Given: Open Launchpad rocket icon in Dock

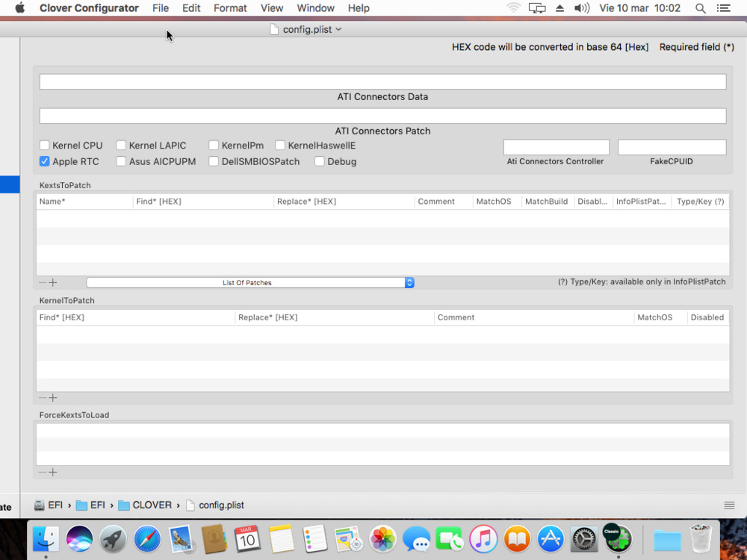Looking at the screenshot, I should pyautogui.click(x=114, y=539).
